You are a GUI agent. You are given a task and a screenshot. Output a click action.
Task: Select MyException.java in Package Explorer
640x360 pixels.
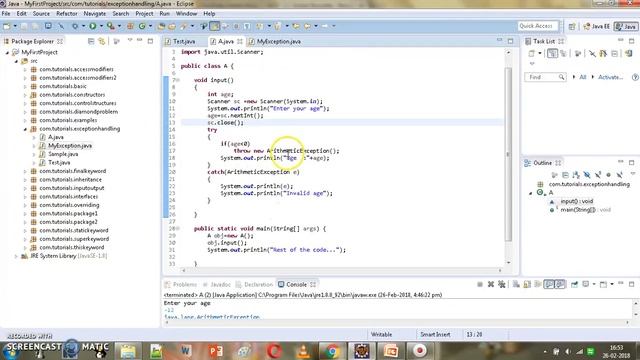pos(70,146)
